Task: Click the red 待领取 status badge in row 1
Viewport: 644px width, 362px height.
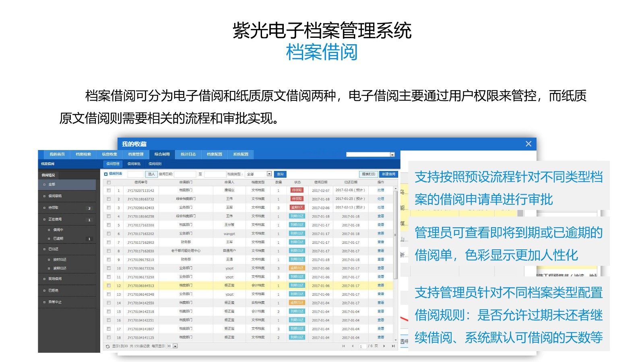Action: [x=297, y=190]
